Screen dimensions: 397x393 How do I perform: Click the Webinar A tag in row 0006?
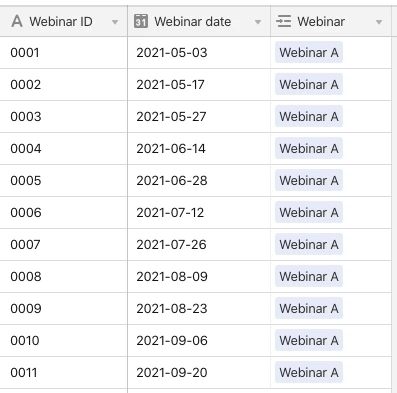(x=309, y=213)
